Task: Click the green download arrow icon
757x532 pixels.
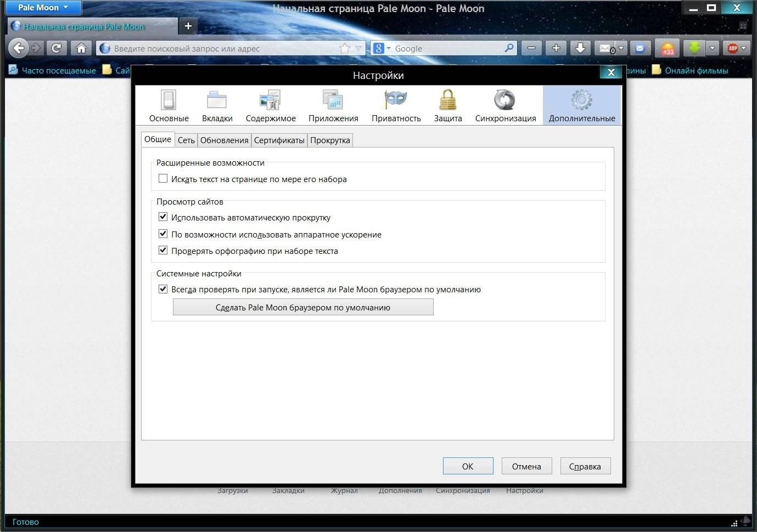Action: (694, 48)
